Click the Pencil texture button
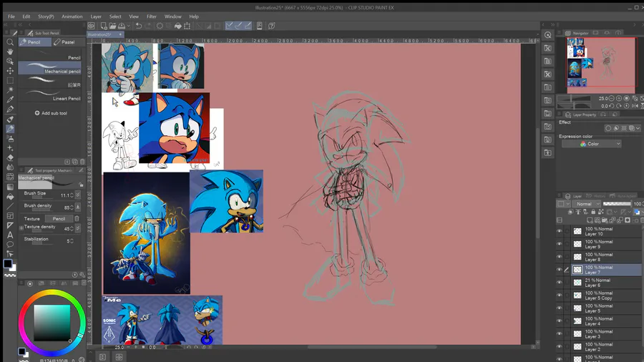The image size is (644, 362). pyautogui.click(x=59, y=219)
